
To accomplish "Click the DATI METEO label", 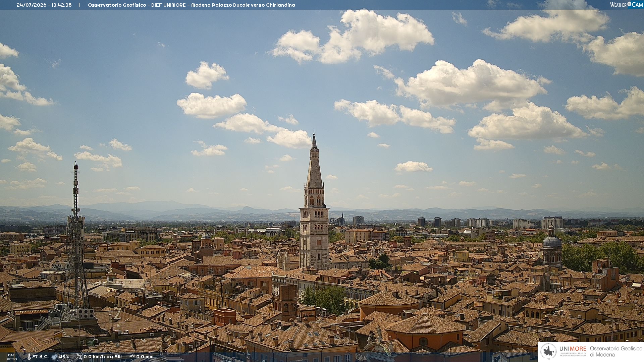I will click(x=12, y=357).
